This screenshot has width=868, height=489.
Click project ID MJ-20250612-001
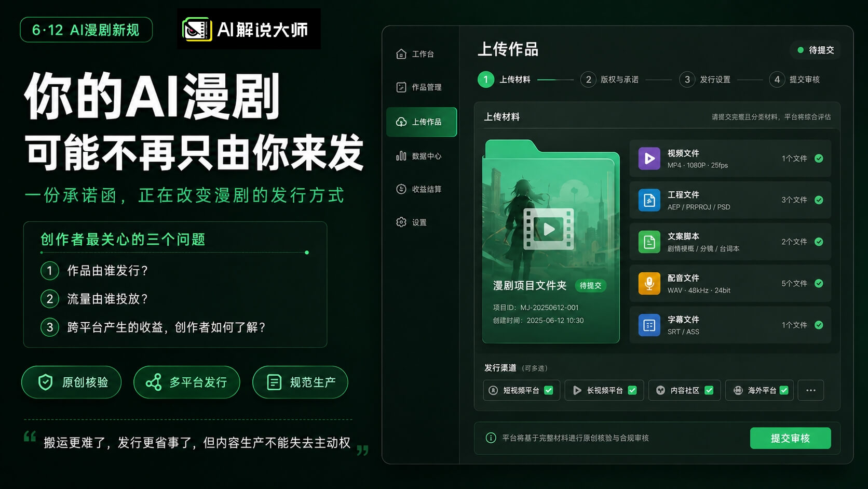pos(549,308)
